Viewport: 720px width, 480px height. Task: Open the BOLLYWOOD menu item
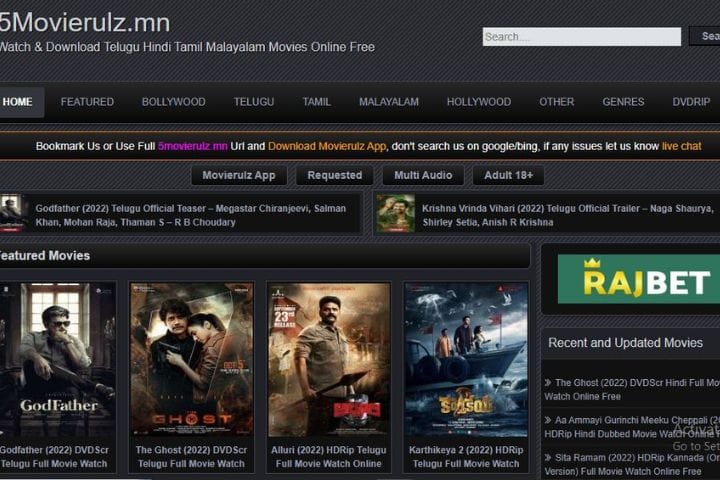tap(174, 102)
